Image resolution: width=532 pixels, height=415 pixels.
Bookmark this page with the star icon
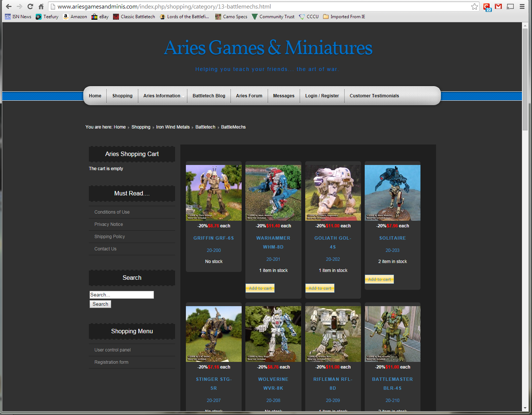click(474, 6)
